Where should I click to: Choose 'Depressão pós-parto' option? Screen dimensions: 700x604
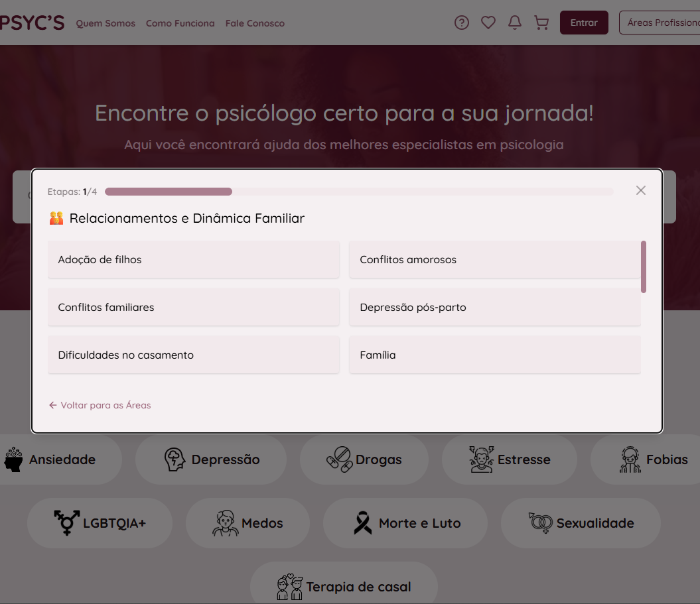pos(494,307)
